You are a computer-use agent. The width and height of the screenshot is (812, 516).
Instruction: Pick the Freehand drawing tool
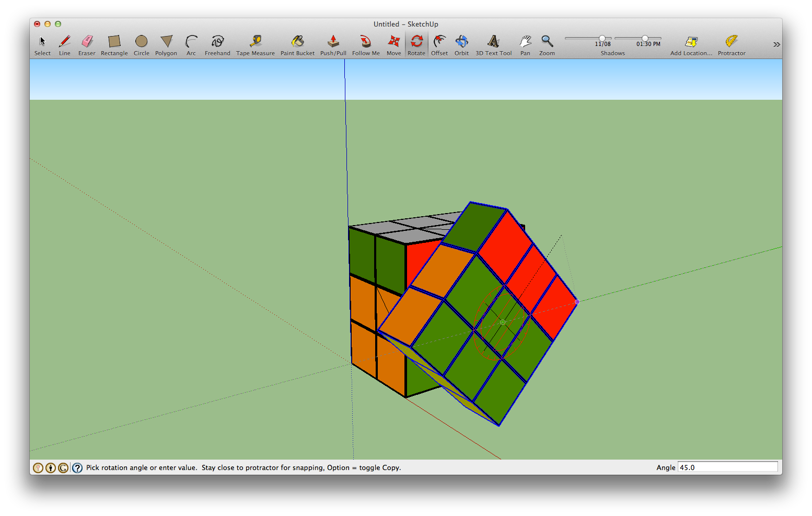click(x=217, y=42)
